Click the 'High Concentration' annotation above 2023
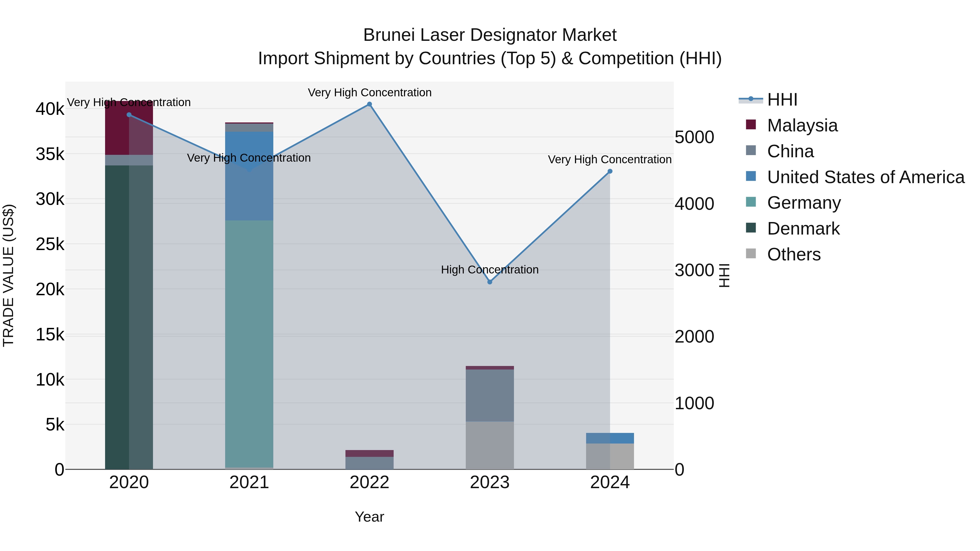 (x=490, y=270)
